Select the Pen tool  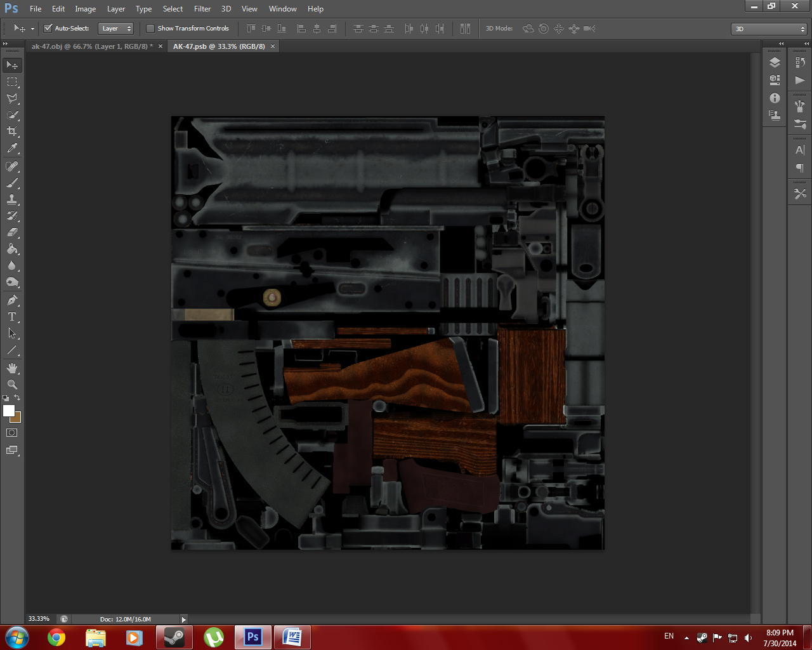(12, 300)
